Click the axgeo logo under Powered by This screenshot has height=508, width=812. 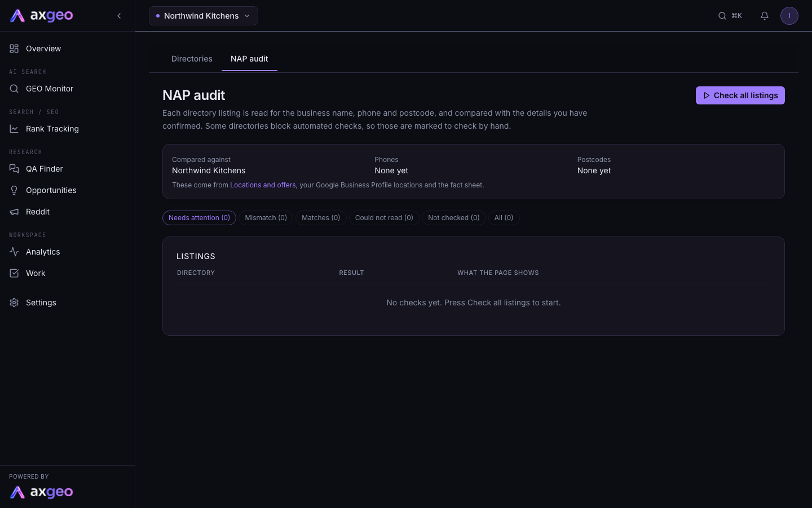coord(42,492)
